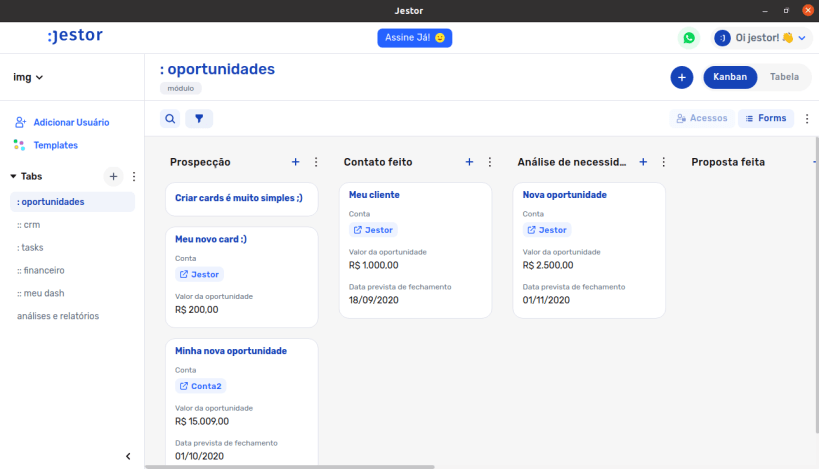Add card to Análise de necessid... column
Image resolution: width=819 pixels, height=469 pixels.
pyautogui.click(x=644, y=162)
